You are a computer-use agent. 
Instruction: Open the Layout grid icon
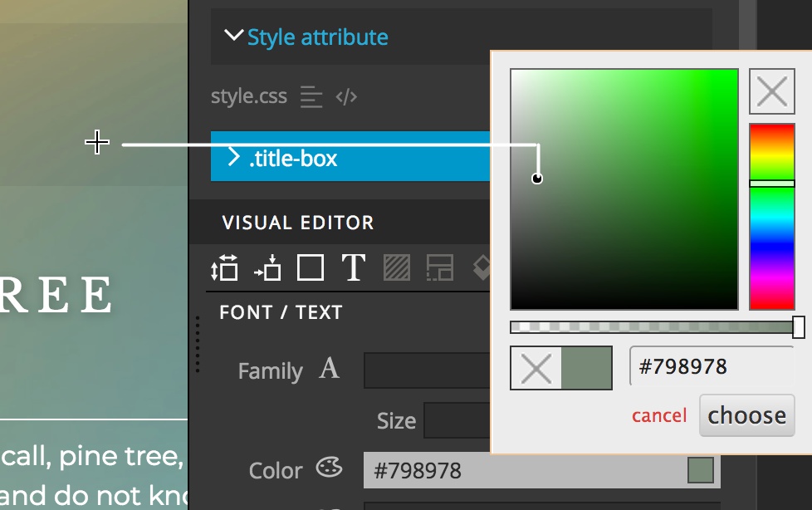(x=440, y=267)
